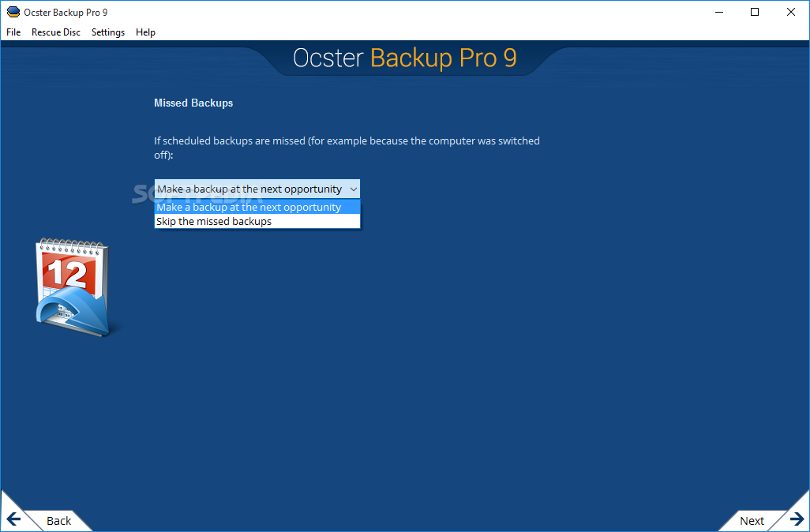Screen dimensions: 810x532
Task: Click the 'Ocster Backup Pro 9' banner title
Action: click(404, 58)
